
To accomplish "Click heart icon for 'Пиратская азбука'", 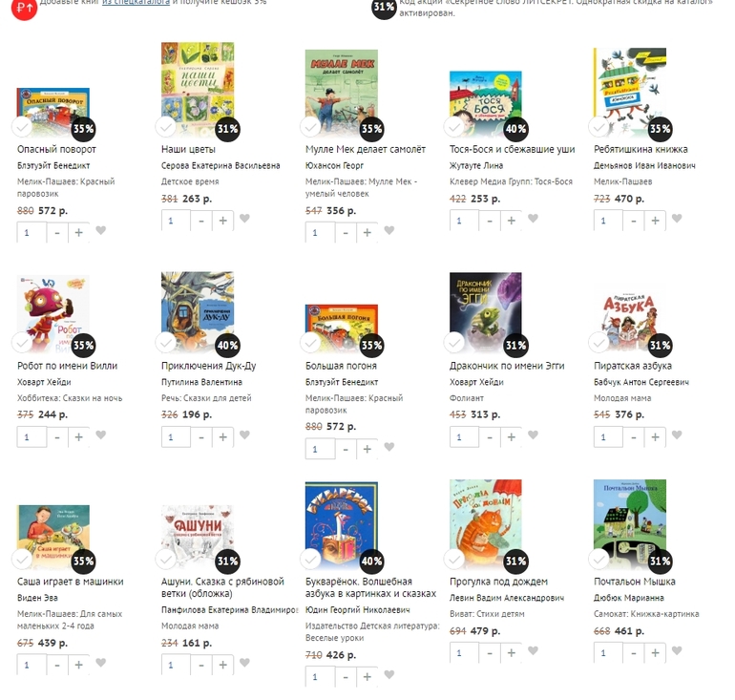I will pyautogui.click(x=677, y=435).
